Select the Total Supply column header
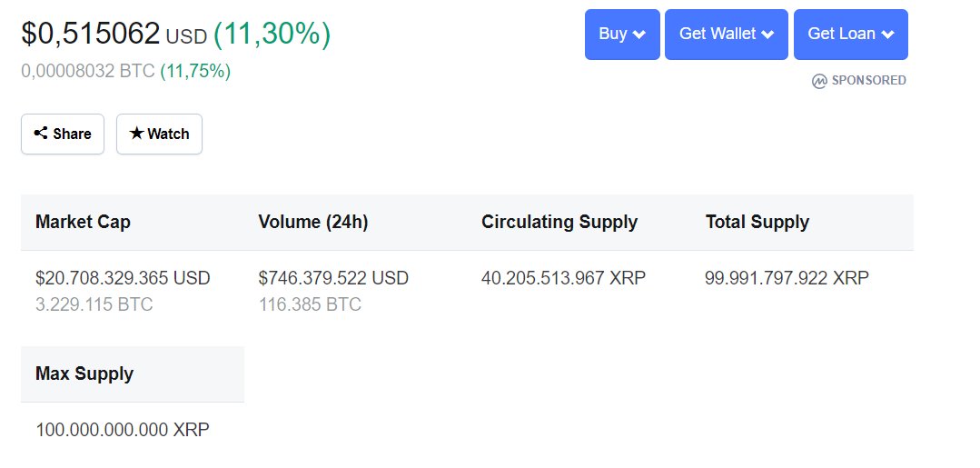The height and width of the screenshot is (468, 980). click(757, 222)
